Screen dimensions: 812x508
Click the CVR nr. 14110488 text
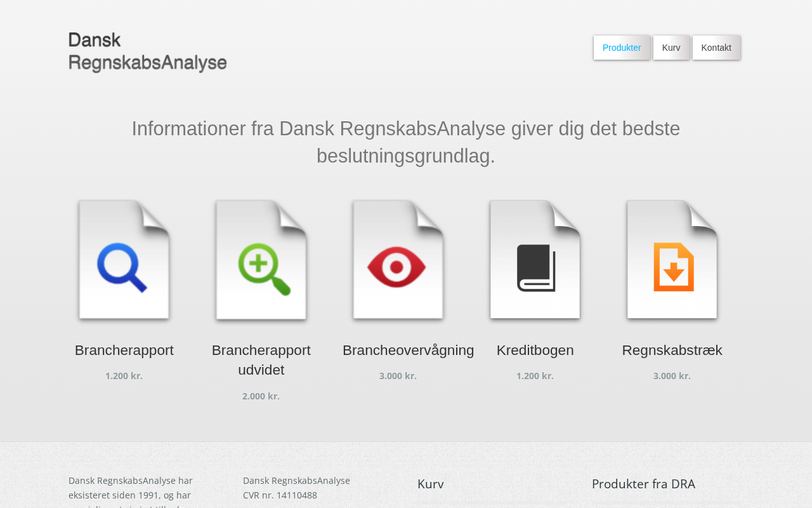pos(280,495)
